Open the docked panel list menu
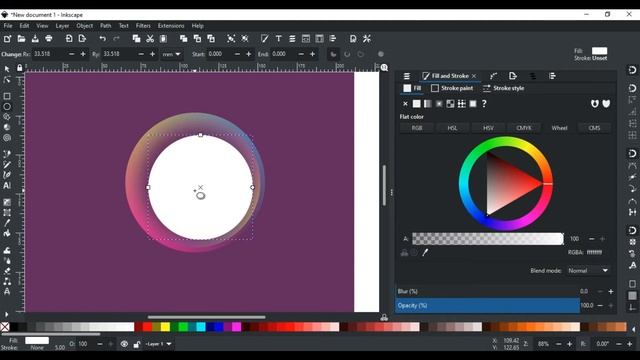The height and width of the screenshot is (360, 640). pyautogui.click(x=407, y=76)
